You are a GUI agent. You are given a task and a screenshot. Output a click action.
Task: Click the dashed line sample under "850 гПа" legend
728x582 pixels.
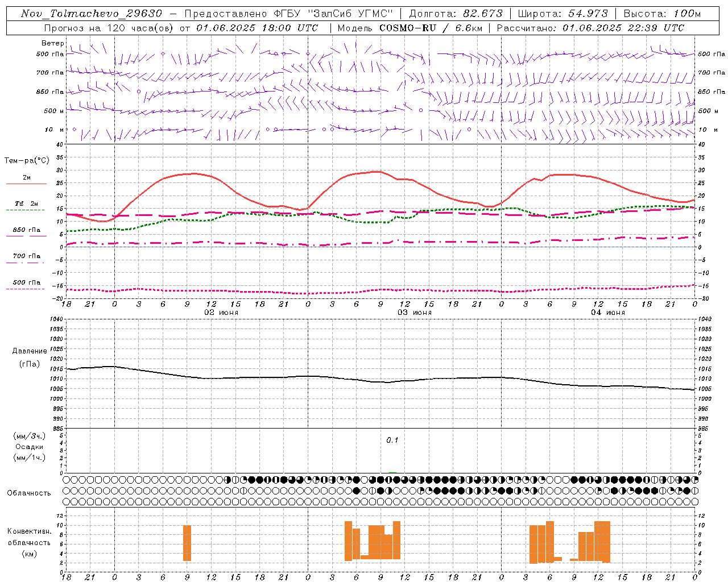[x=26, y=236]
